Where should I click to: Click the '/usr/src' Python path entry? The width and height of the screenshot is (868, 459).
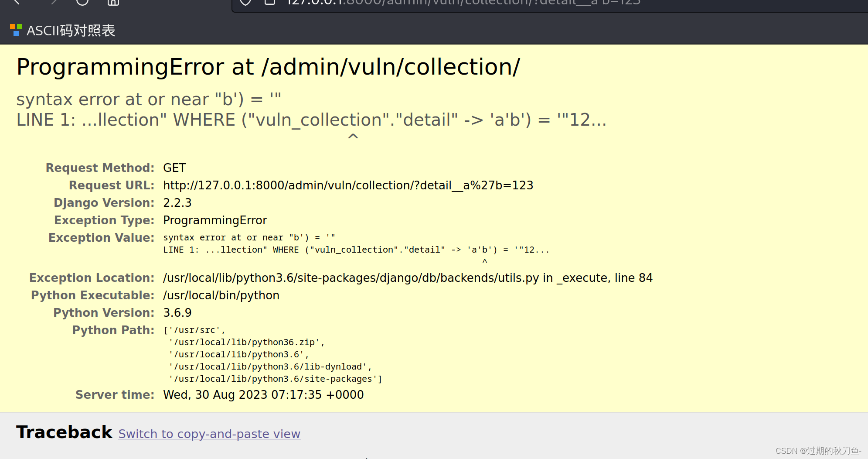tap(194, 330)
